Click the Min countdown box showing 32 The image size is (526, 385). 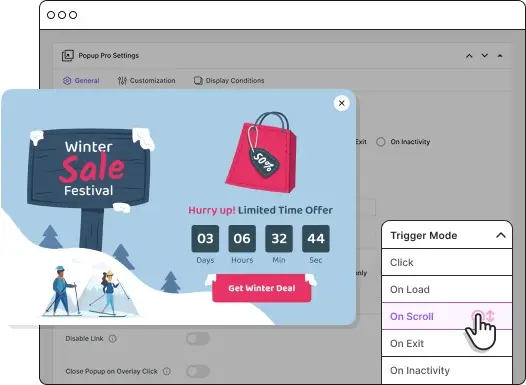279,238
